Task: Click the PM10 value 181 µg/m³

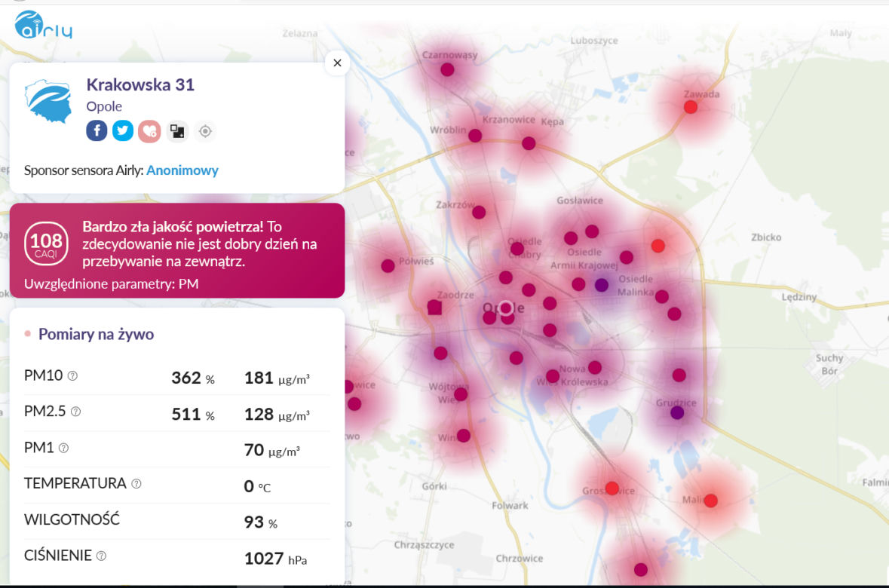Action: point(277,378)
